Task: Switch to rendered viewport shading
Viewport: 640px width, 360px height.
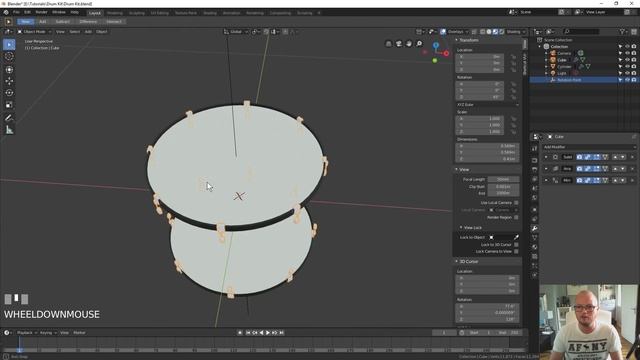Action: coord(502,31)
